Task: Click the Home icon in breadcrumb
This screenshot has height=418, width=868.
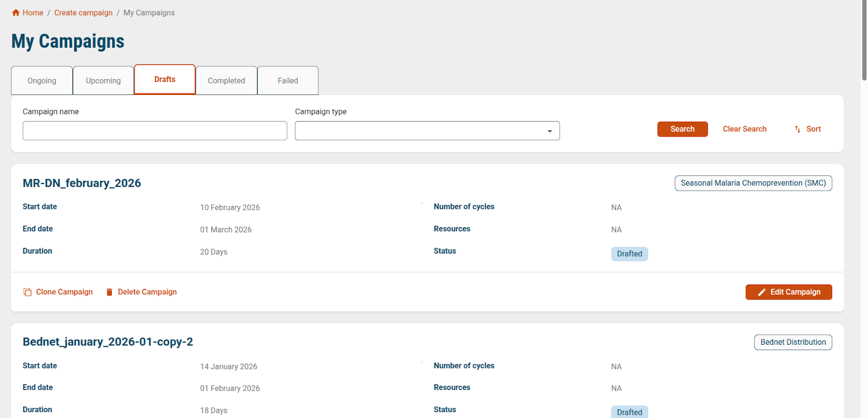Action: click(x=16, y=12)
